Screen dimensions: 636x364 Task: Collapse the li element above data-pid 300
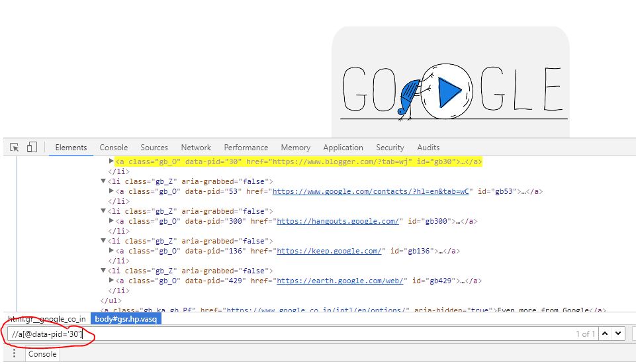coord(103,210)
